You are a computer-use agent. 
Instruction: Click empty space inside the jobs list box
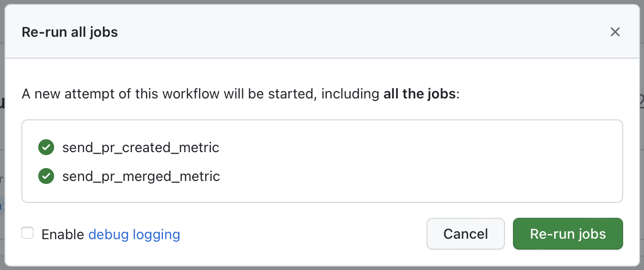point(397,162)
